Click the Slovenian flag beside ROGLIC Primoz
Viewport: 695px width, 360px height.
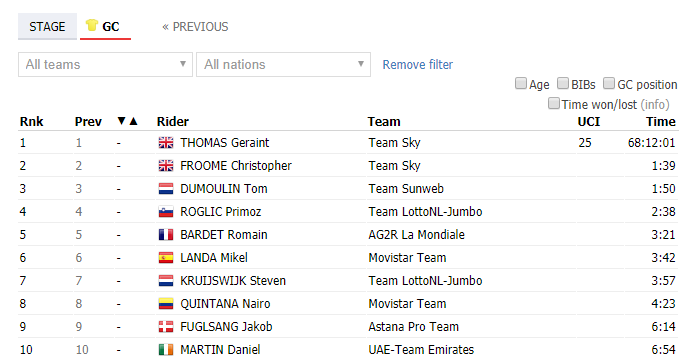(166, 212)
